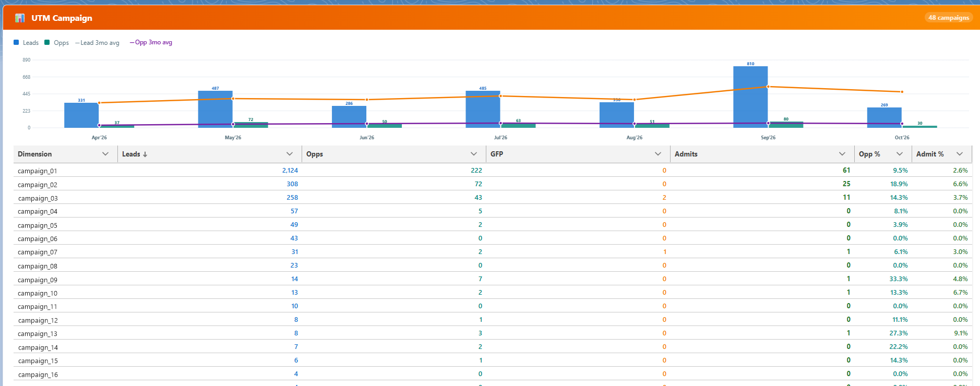Select campaign_02 in the table
This screenshot has height=386, width=980.
[38, 185]
